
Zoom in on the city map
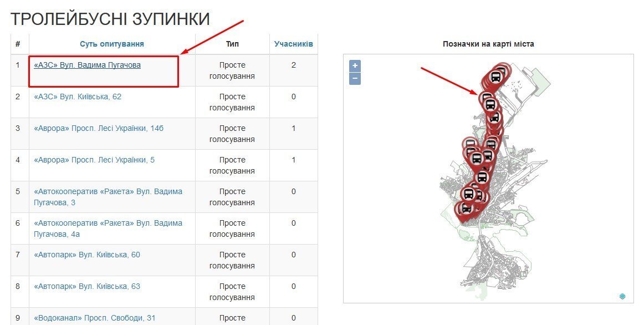(x=354, y=66)
